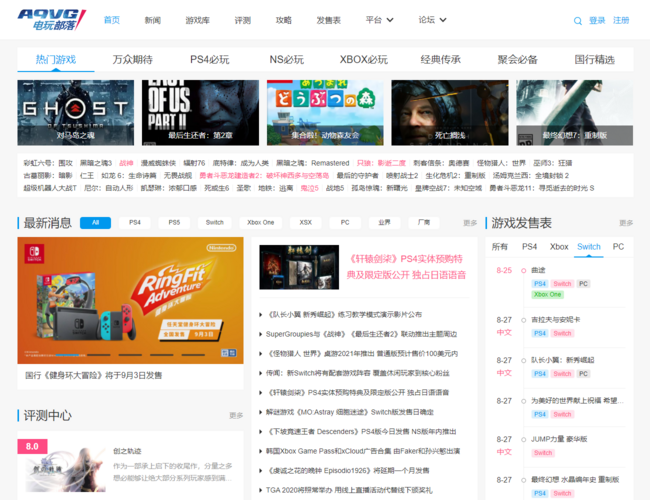Image resolution: width=650 pixels, height=500 pixels.
Task: Open the 评测 nav item
Action: coord(243,20)
